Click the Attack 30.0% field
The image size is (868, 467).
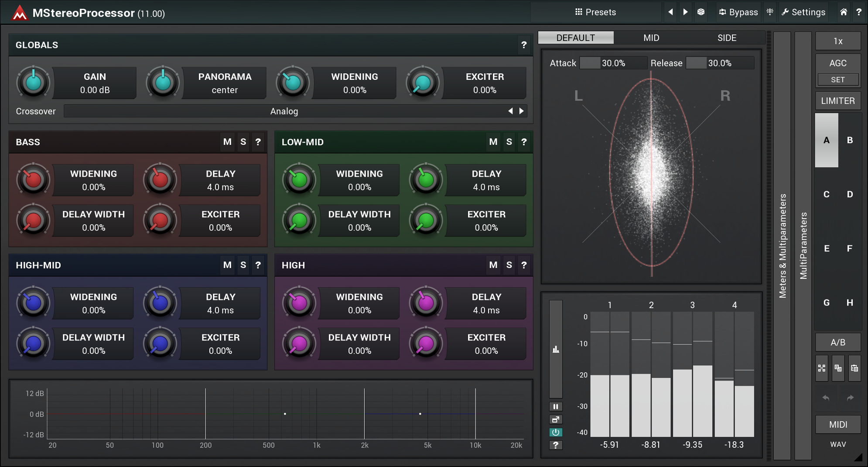click(613, 63)
